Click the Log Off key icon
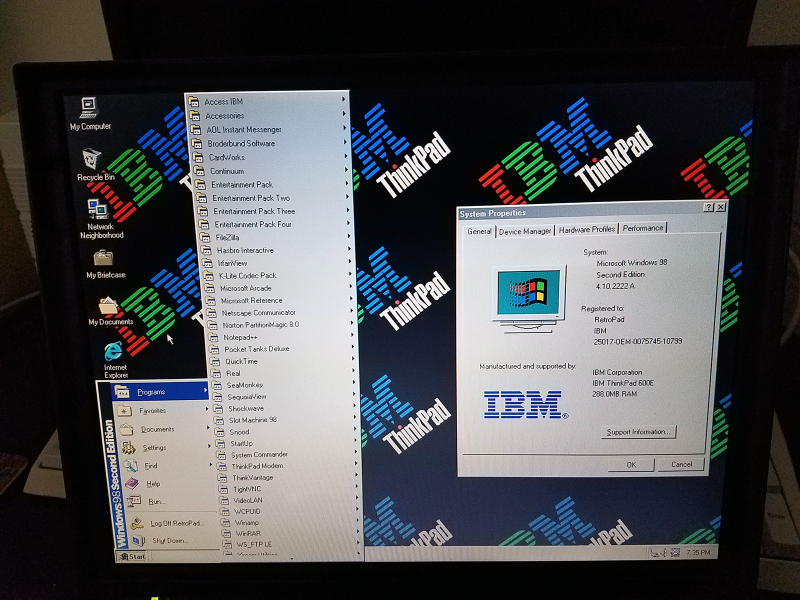This screenshot has width=800, height=600. pyautogui.click(x=137, y=523)
